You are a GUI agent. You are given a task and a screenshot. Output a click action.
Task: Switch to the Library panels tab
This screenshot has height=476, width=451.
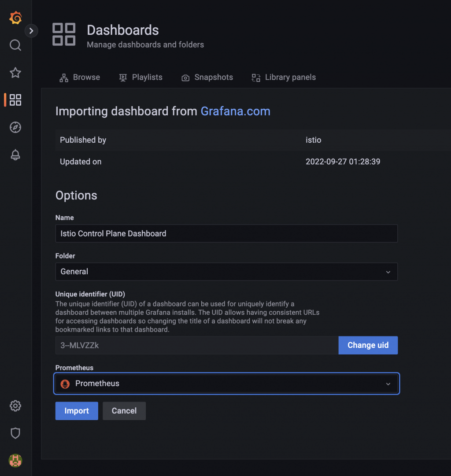[x=284, y=77]
